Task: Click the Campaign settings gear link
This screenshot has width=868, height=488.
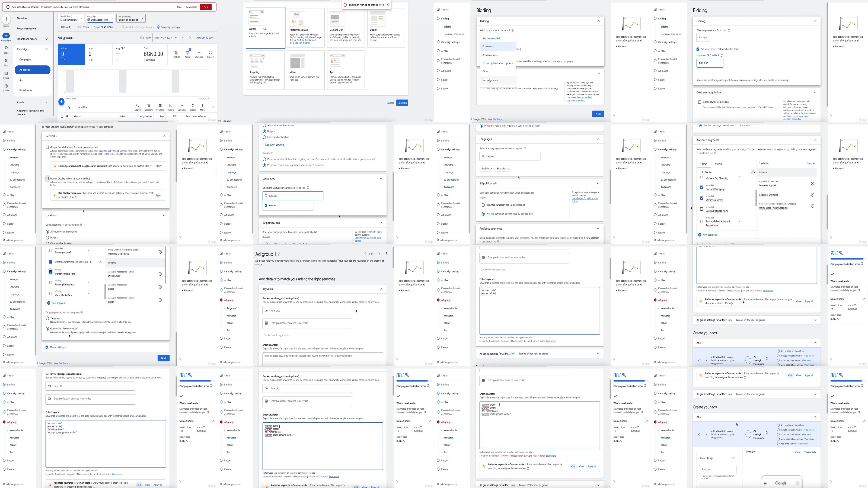Action: point(168,27)
